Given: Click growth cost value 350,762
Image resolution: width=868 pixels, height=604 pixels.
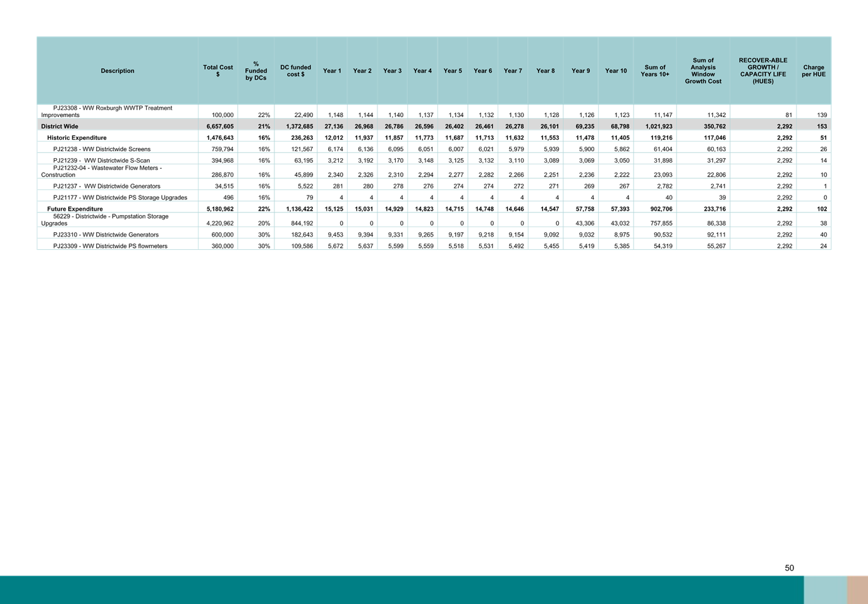Looking at the screenshot, I should [714, 126].
